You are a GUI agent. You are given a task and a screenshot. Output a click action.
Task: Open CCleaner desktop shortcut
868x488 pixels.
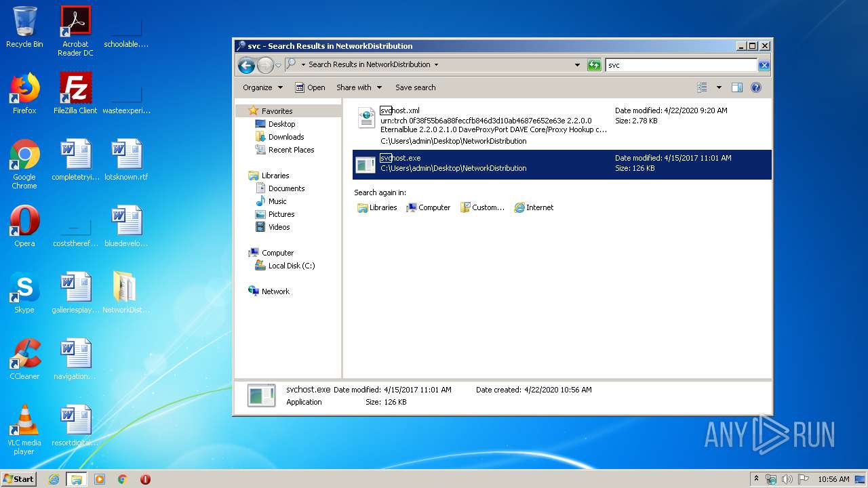[24, 359]
